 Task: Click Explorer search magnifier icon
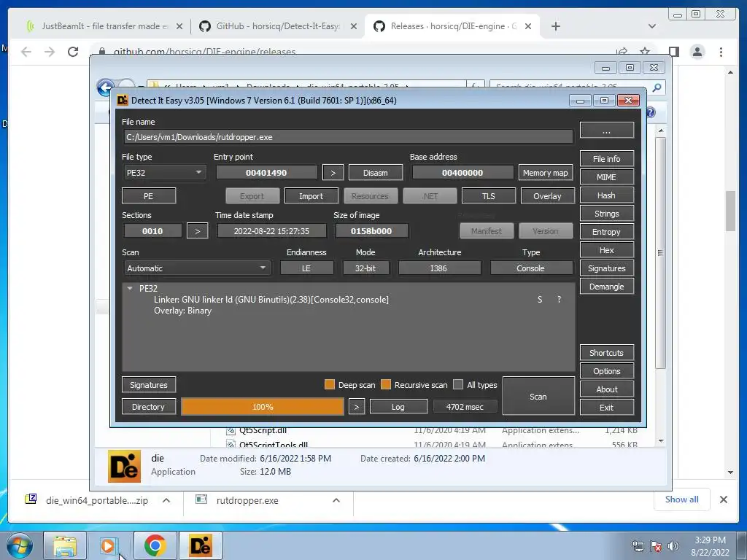pyautogui.click(x=657, y=87)
